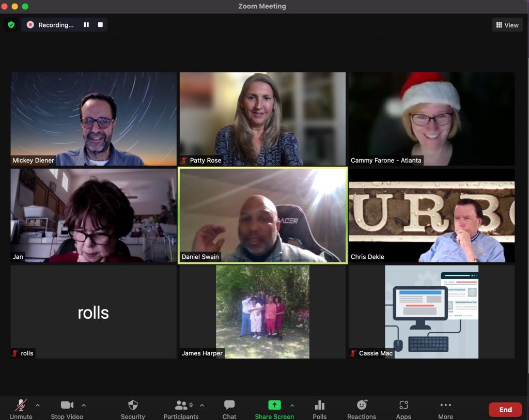Click the encryption shield icon
Image resolution: width=529 pixels, height=420 pixels.
pos(10,24)
